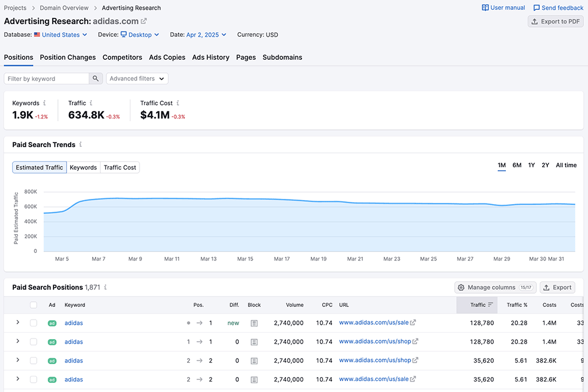Check the second adidas row checkbox
Image resolution: width=588 pixels, height=392 pixels.
(x=33, y=341)
